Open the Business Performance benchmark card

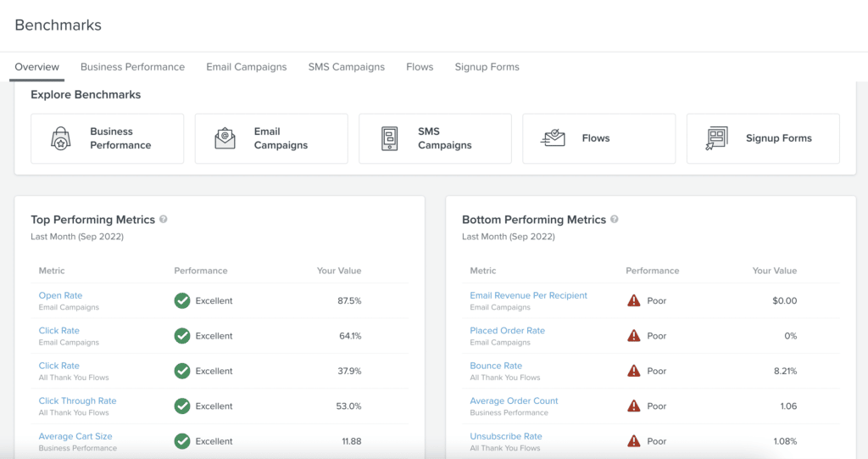point(108,138)
